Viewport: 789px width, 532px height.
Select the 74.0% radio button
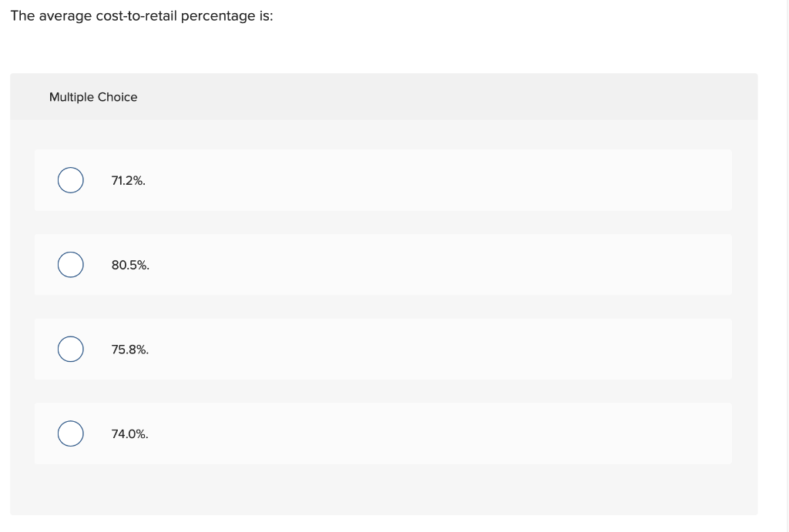(x=70, y=433)
